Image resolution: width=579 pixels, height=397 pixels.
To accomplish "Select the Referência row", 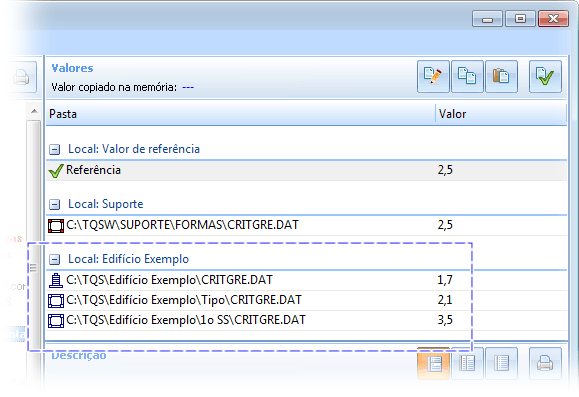I will (306, 170).
